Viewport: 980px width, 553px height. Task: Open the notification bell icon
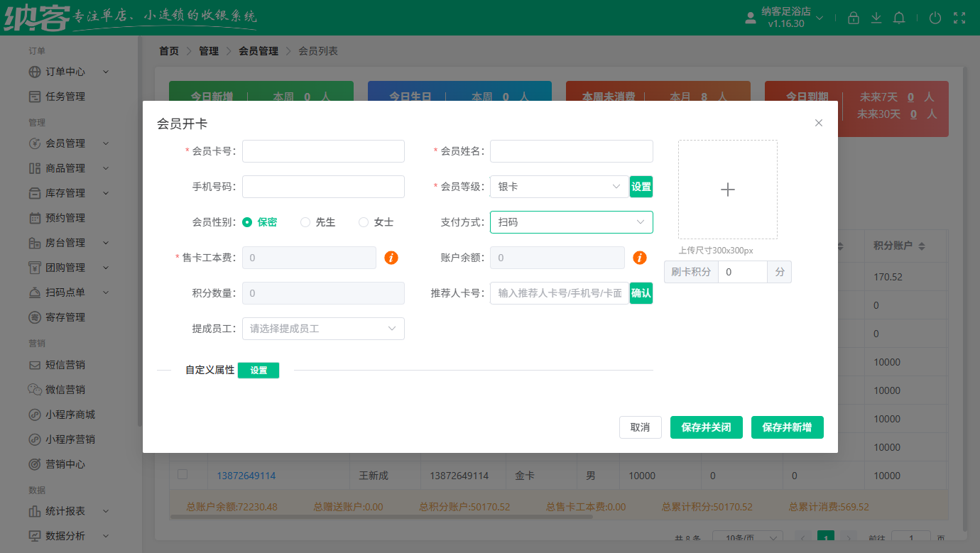tap(899, 18)
